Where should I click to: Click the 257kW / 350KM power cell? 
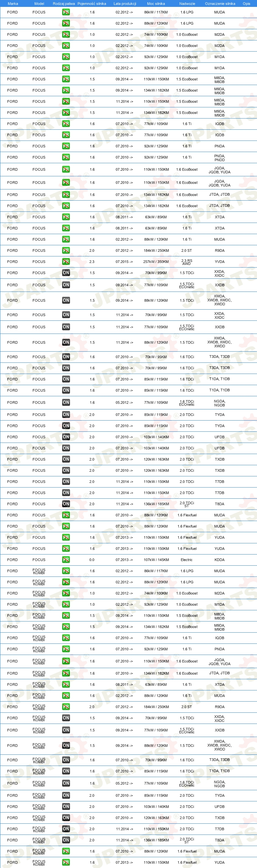tap(156, 262)
